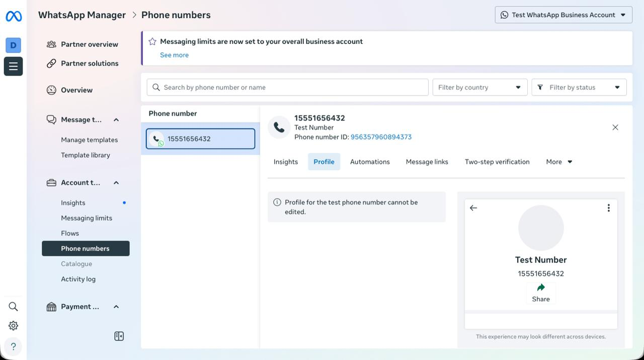Collapse sidebar using the panel toggle icon
This screenshot has width=644, height=360.
pos(119,336)
